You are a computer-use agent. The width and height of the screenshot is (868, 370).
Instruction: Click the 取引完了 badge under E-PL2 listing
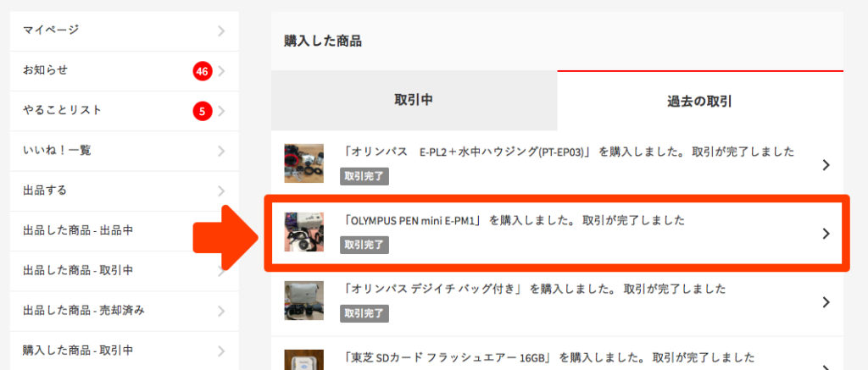[364, 176]
